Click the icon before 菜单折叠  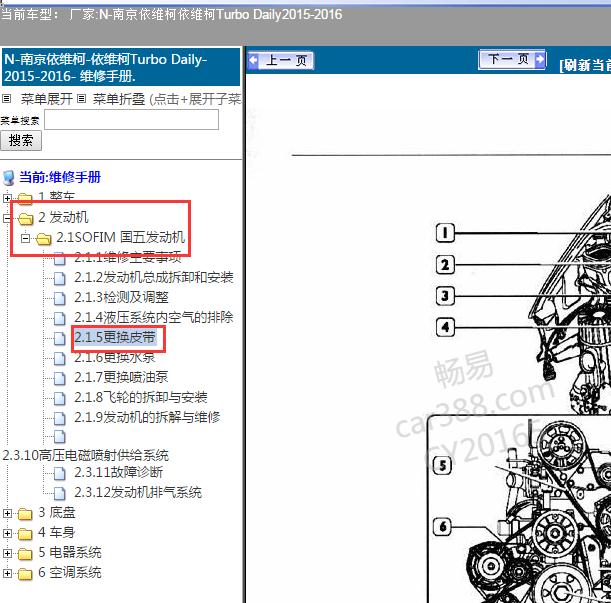pos(81,99)
